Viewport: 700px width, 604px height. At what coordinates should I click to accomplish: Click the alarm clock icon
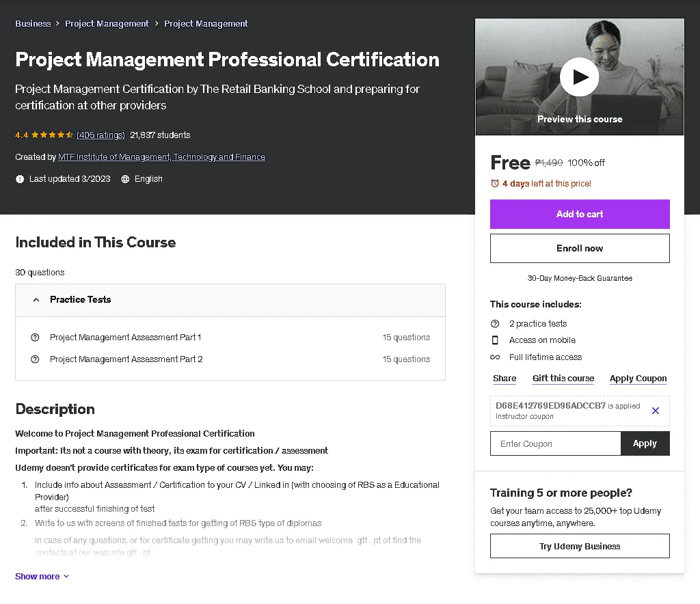(x=495, y=183)
